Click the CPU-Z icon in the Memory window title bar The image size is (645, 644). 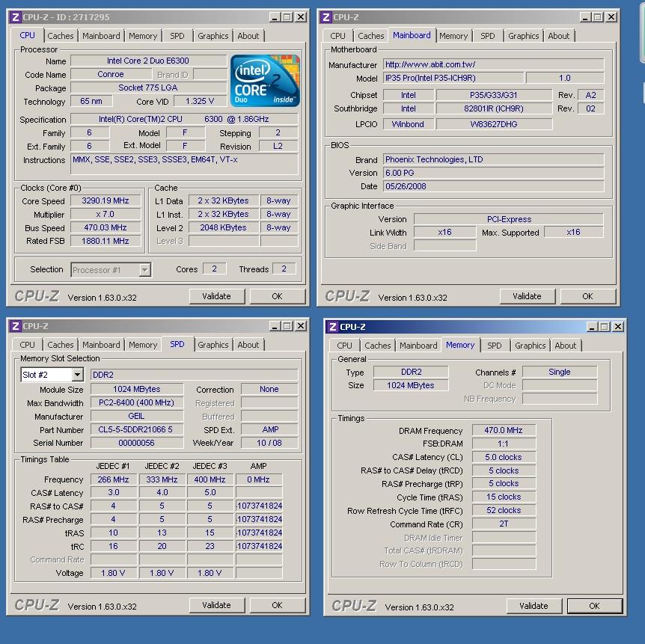[x=333, y=327]
